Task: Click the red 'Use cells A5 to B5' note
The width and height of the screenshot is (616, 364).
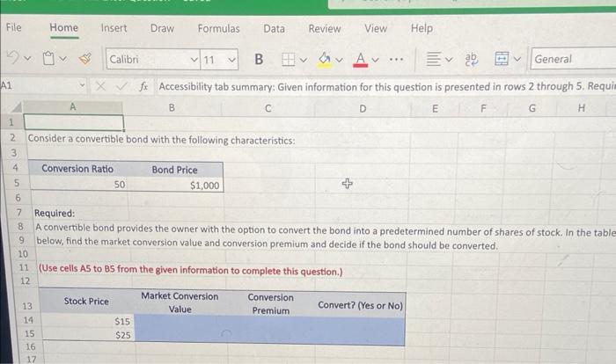Action: point(191,270)
